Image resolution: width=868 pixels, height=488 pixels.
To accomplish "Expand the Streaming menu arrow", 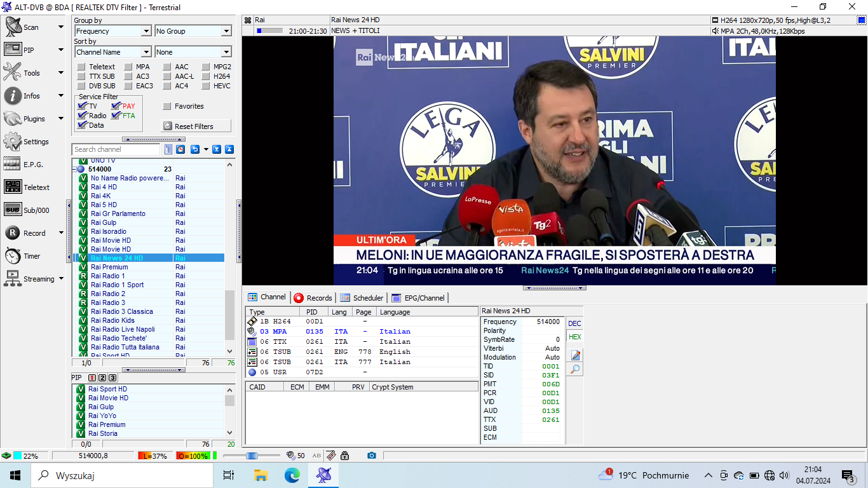I will pos(61,279).
